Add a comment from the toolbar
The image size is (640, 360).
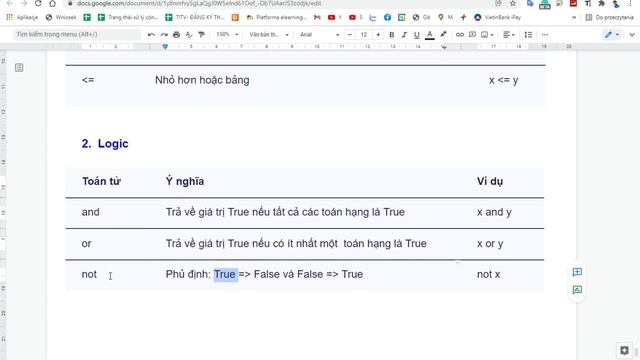coord(472,35)
